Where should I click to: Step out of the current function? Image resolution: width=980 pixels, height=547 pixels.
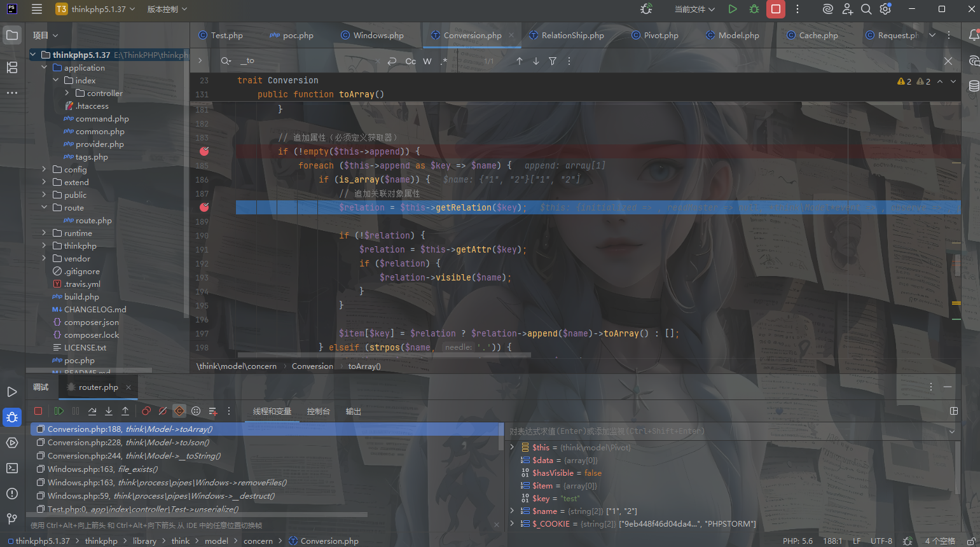coord(125,412)
